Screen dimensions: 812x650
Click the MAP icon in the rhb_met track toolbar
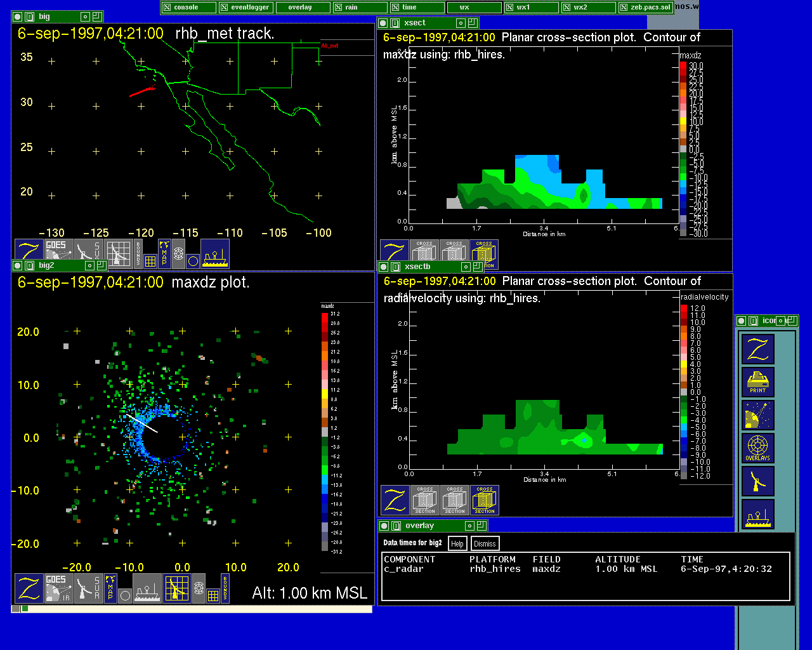(164, 254)
